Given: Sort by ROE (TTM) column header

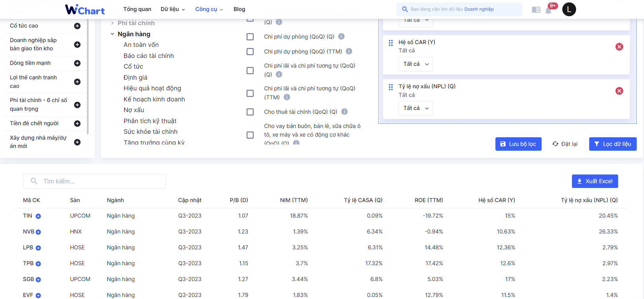Looking at the screenshot, I should coord(429,200).
